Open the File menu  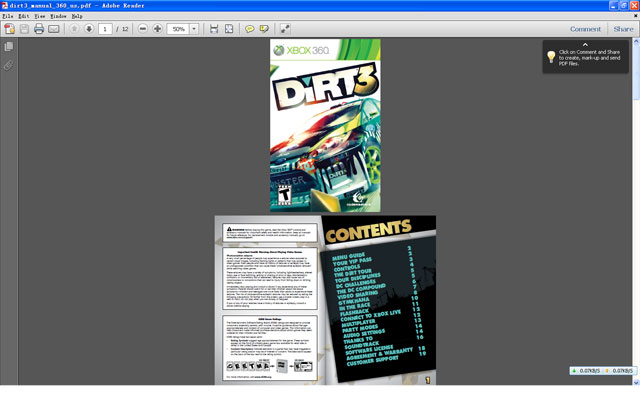8,16
